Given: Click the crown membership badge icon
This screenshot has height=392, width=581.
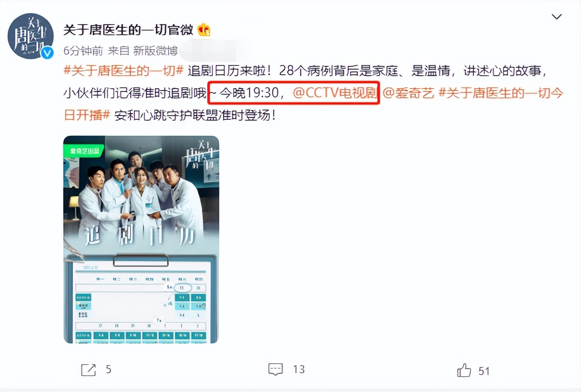Looking at the screenshot, I should click(x=204, y=30).
